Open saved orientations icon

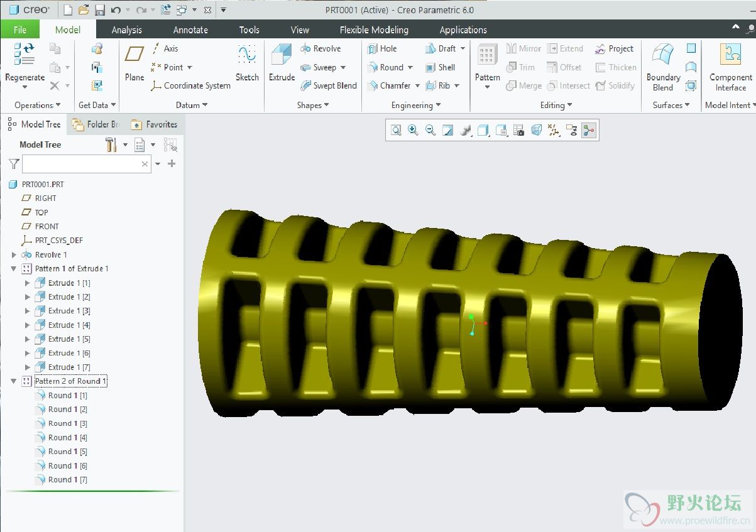click(501, 130)
